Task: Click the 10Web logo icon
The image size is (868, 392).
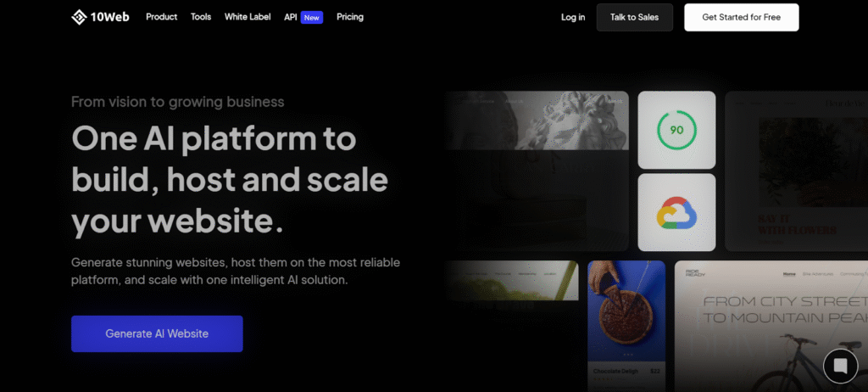Action: point(79,17)
